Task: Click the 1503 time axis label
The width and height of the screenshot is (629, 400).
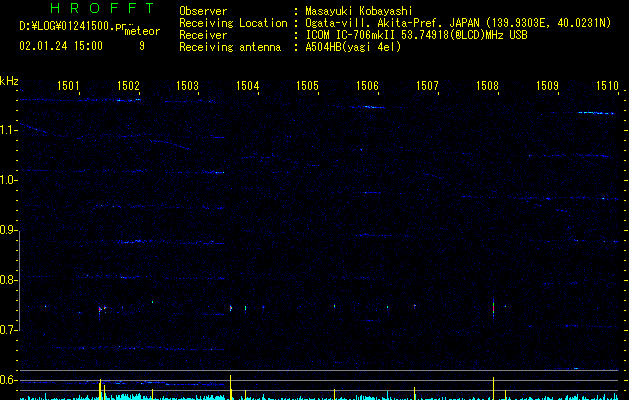Action: pos(187,86)
